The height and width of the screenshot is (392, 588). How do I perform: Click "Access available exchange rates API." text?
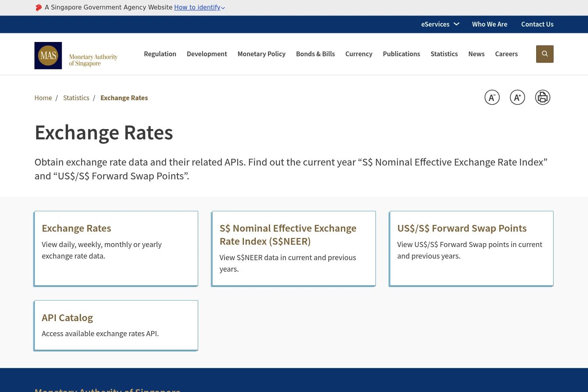100,334
